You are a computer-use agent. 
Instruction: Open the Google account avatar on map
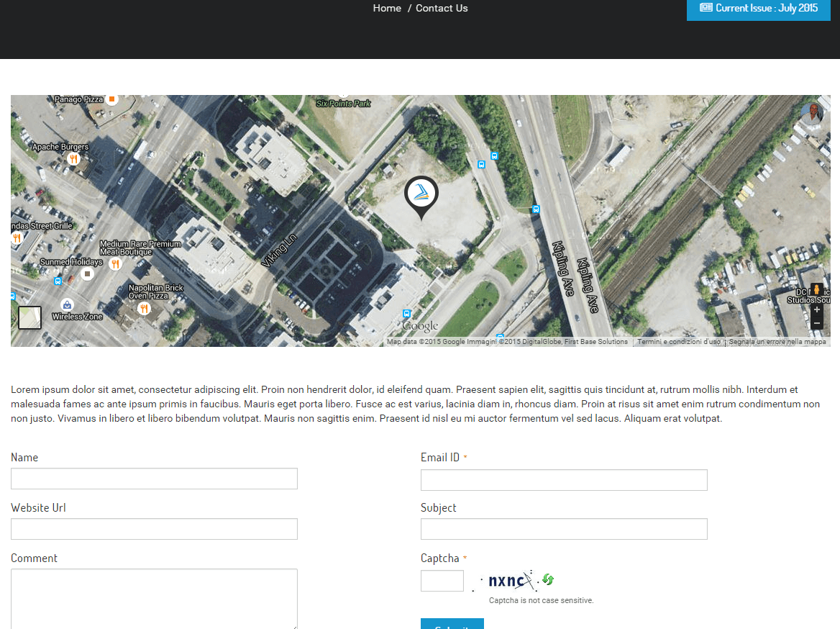[812, 114]
